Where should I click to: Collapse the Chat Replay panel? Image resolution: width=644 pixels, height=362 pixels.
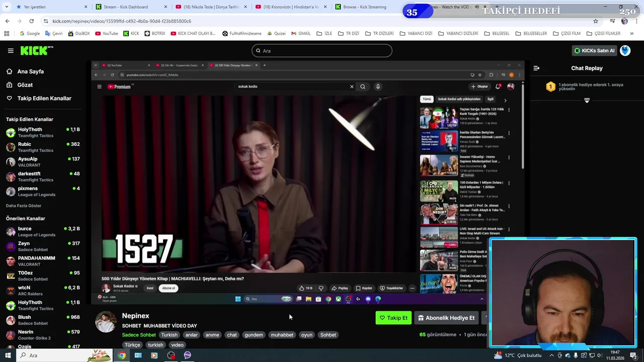[x=536, y=68]
